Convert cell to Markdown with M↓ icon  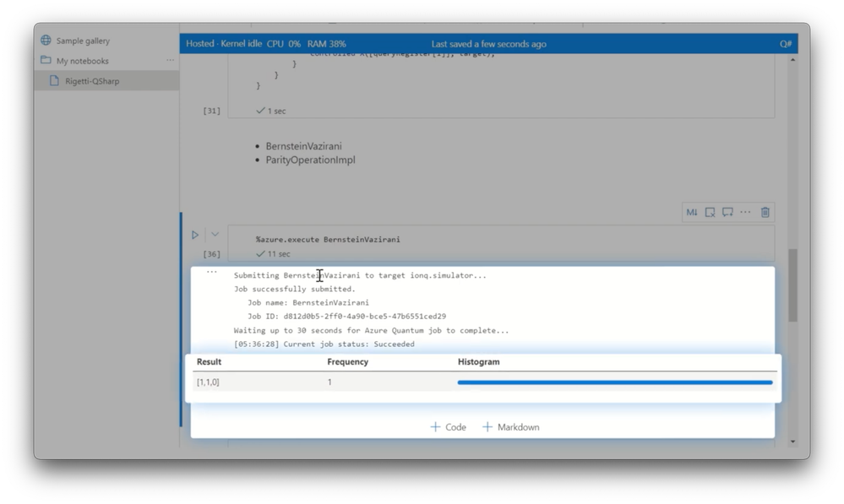coord(692,212)
